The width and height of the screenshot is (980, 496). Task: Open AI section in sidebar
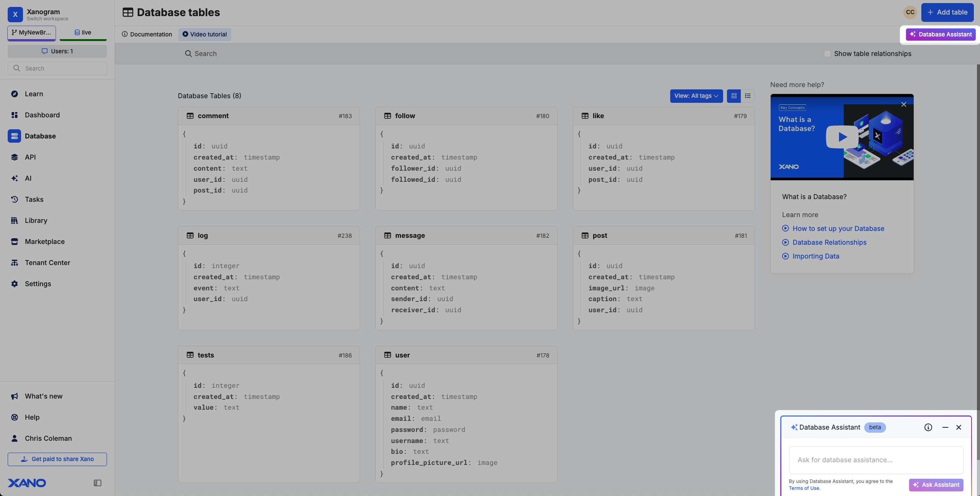pyautogui.click(x=28, y=178)
